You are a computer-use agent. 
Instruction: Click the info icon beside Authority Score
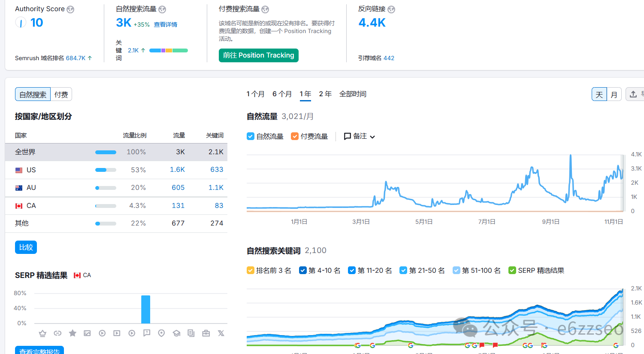70,9
